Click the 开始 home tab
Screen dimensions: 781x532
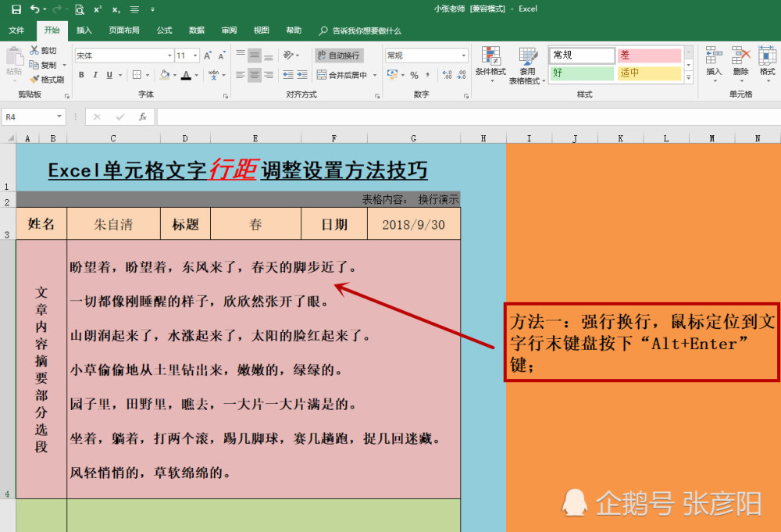click(52, 30)
